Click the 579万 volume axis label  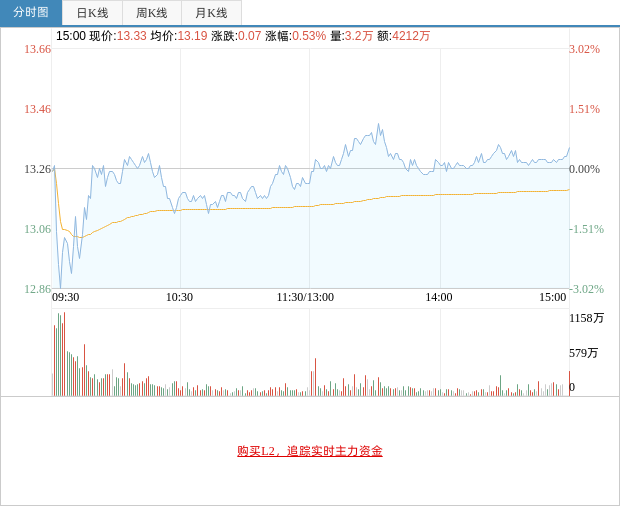coord(584,353)
